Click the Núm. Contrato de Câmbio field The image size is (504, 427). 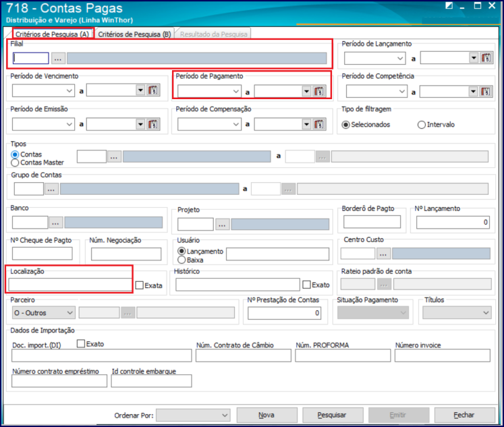coord(244,355)
